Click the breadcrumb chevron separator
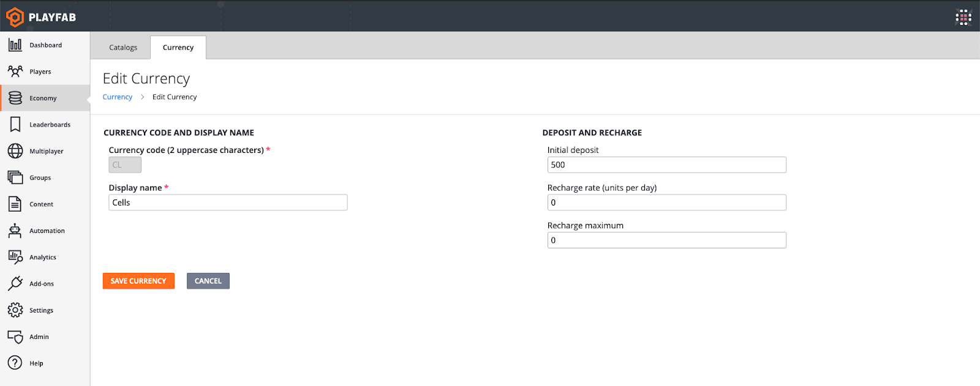The image size is (980, 386). pyautogui.click(x=143, y=97)
